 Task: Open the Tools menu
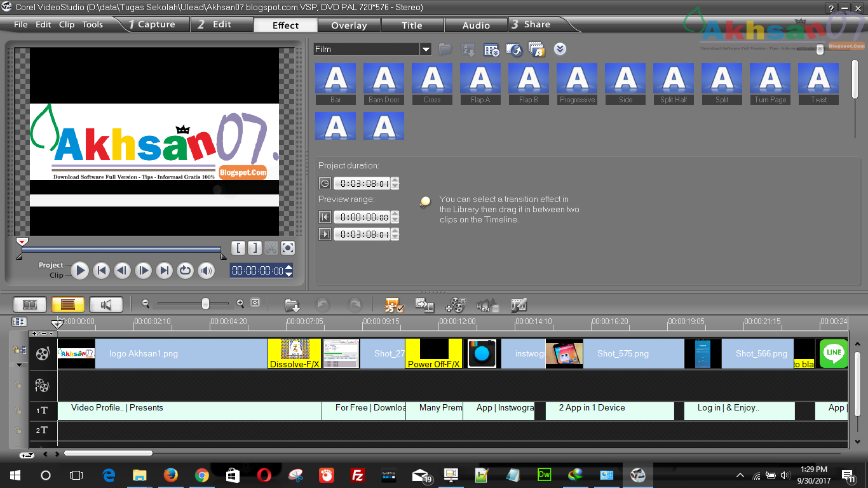point(93,24)
